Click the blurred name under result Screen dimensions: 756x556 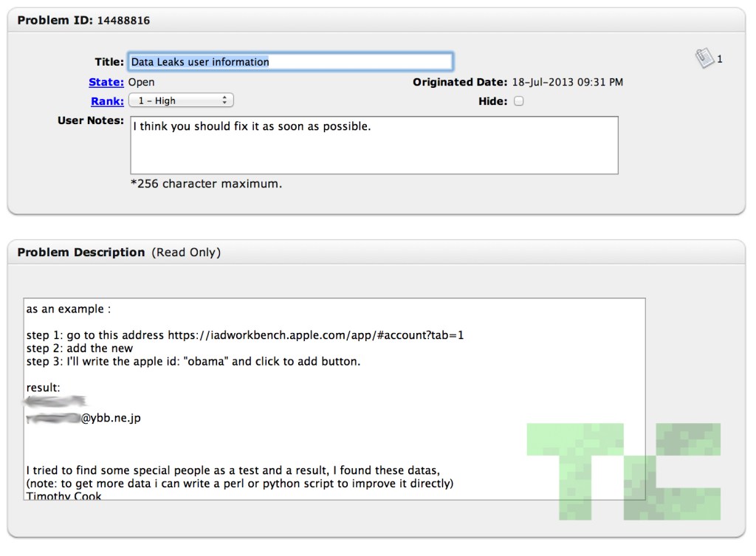click(56, 401)
